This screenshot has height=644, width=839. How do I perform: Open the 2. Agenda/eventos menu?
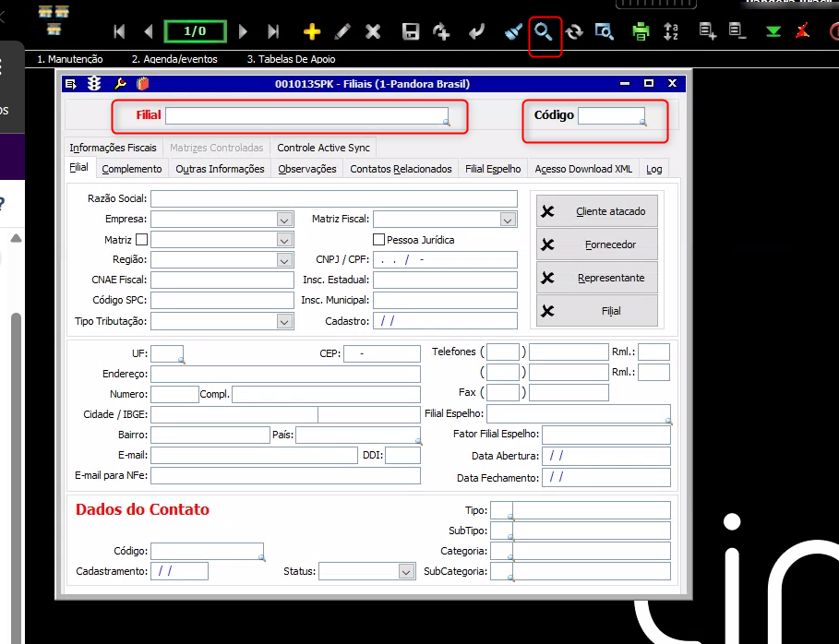[174, 59]
